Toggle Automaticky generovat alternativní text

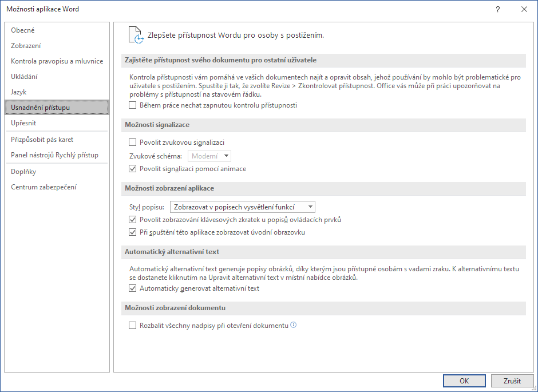point(133,288)
